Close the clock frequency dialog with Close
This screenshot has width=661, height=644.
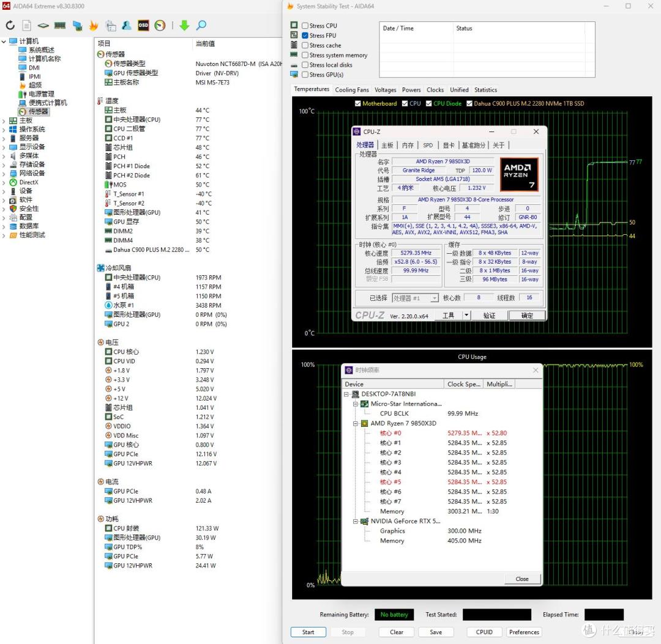(522, 579)
